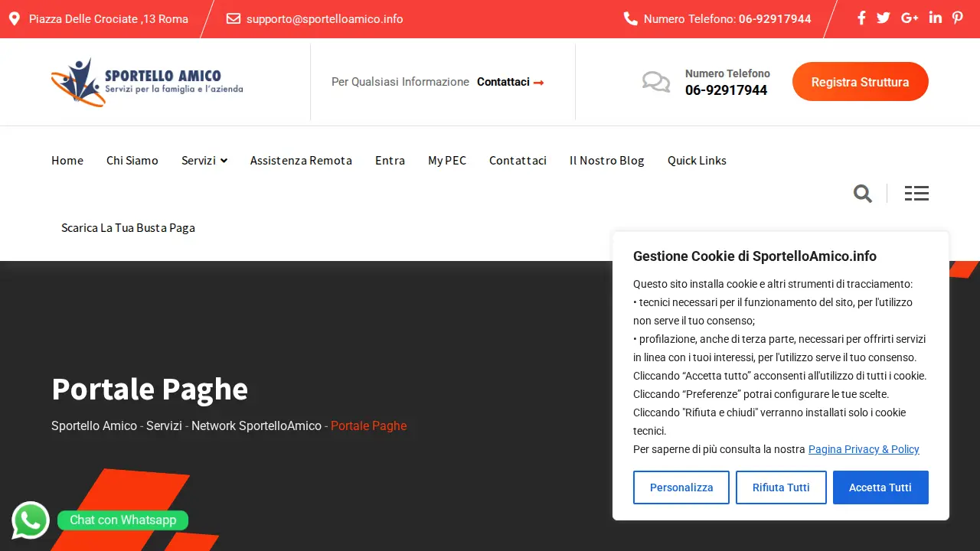Open Scarica La Tua Busta Paga
Image resolution: width=980 pixels, height=551 pixels.
pyautogui.click(x=128, y=228)
